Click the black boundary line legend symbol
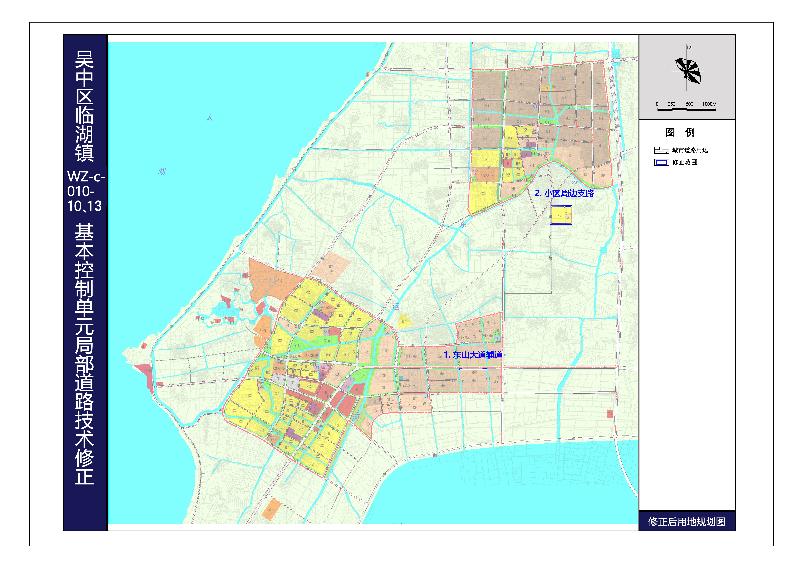The height and width of the screenshot is (565, 800). pyautogui.click(x=659, y=147)
